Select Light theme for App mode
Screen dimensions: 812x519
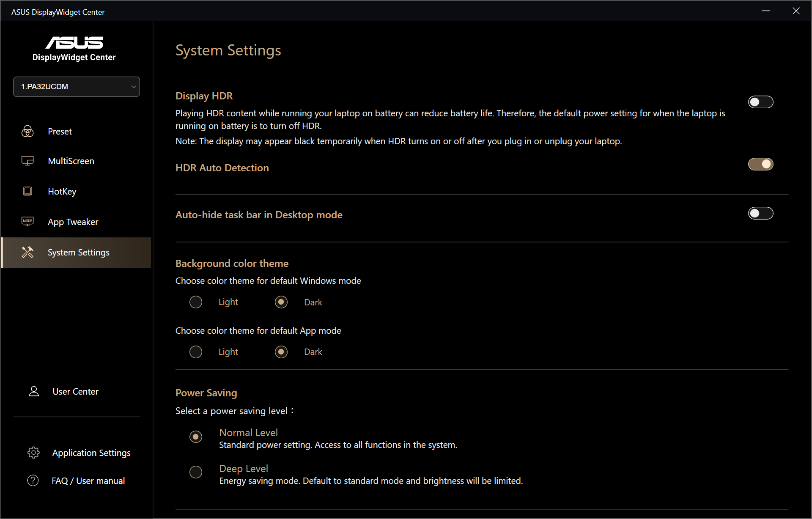[196, 352]
